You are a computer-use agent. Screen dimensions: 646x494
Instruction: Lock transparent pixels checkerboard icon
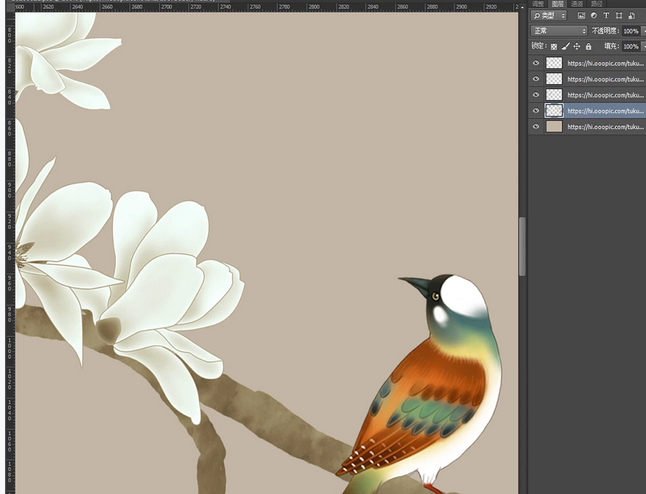click(553, 46)
